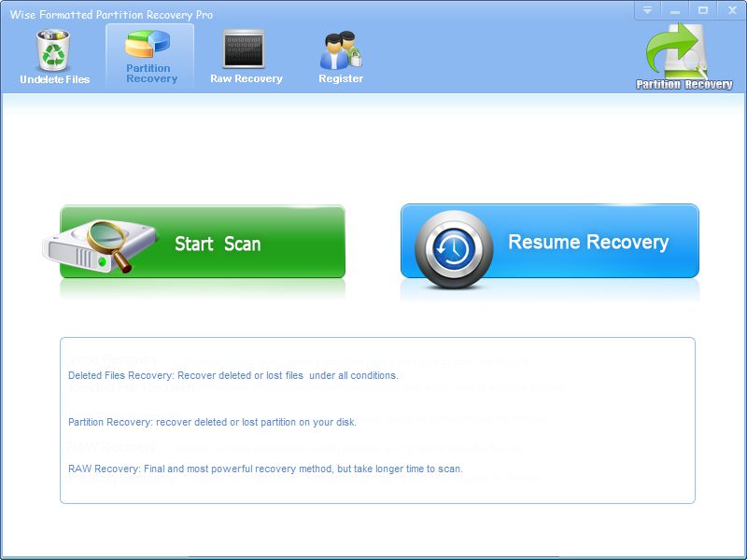Close the Wise Formatted Partition Recovery window
The image size is (747, 560).
730,10
